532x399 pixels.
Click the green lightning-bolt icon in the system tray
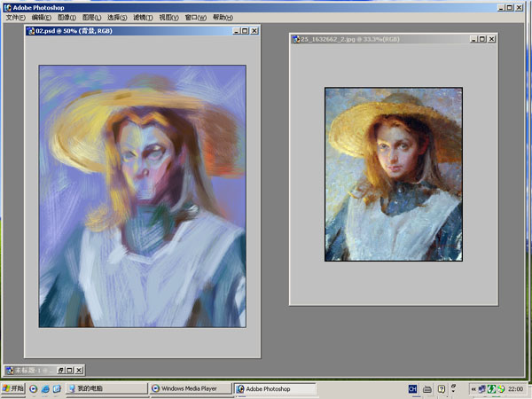tap(491, 389)
